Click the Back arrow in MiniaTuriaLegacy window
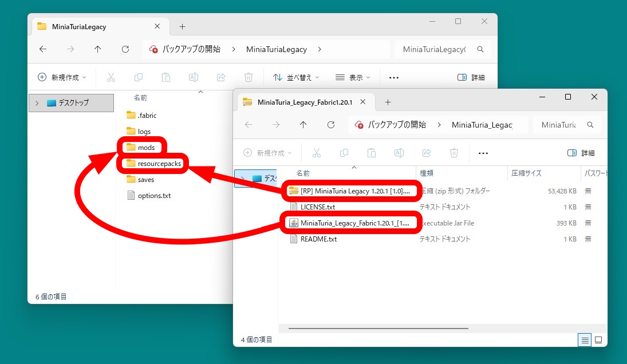Viewport: 627px width, 364px height. (43, 49)
